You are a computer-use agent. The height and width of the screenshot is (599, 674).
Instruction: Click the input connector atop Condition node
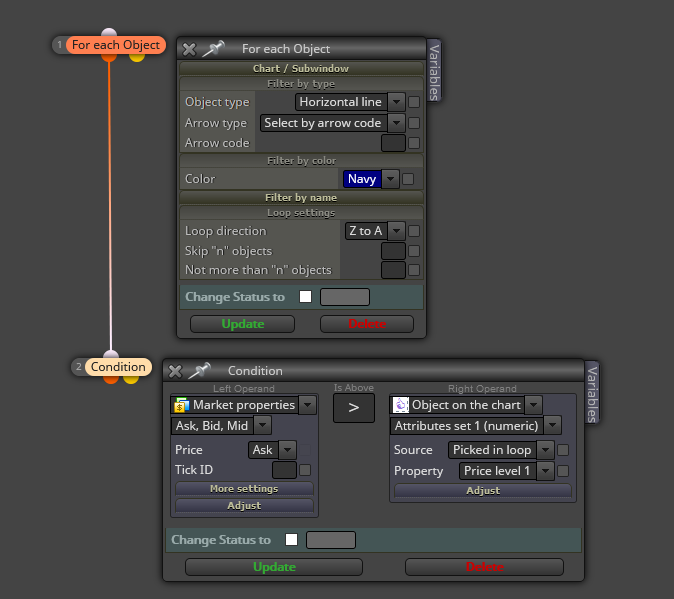tap(111, 355)
